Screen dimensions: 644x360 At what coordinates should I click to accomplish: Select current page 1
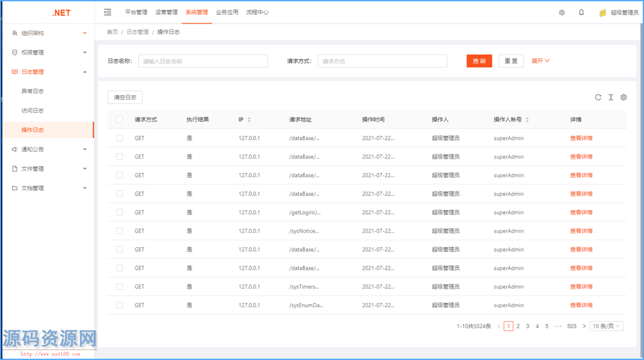[509, 326]
